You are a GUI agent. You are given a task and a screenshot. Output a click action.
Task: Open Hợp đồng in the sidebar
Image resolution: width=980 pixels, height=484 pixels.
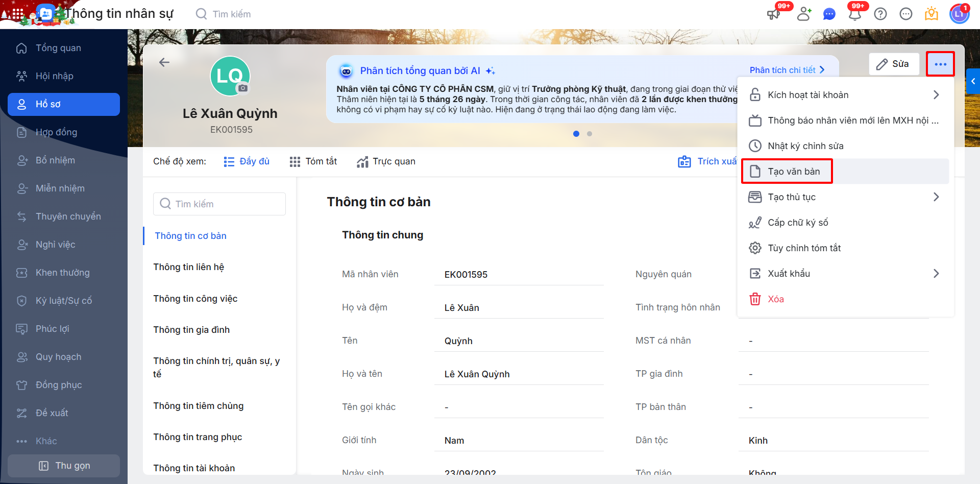[64, 132]
